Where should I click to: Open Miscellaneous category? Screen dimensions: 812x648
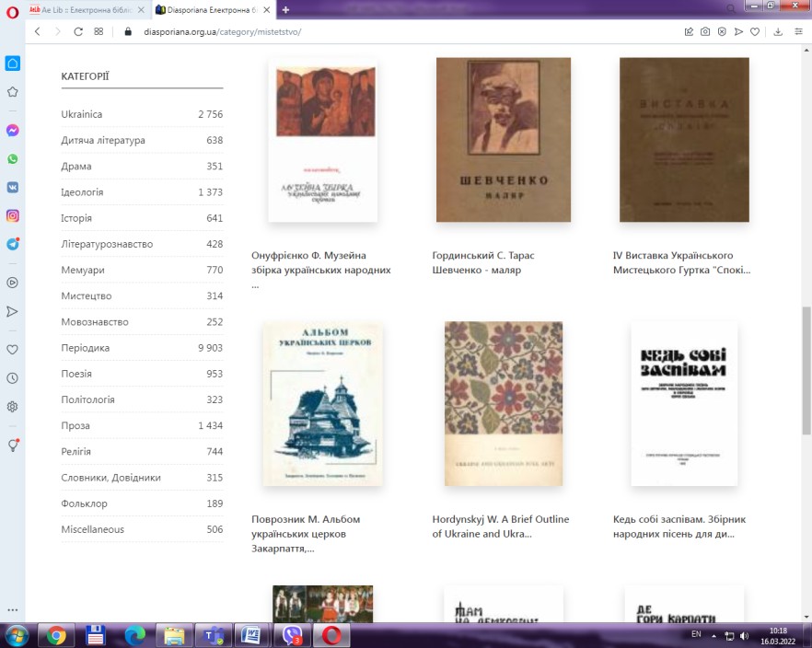coord(142,529)
